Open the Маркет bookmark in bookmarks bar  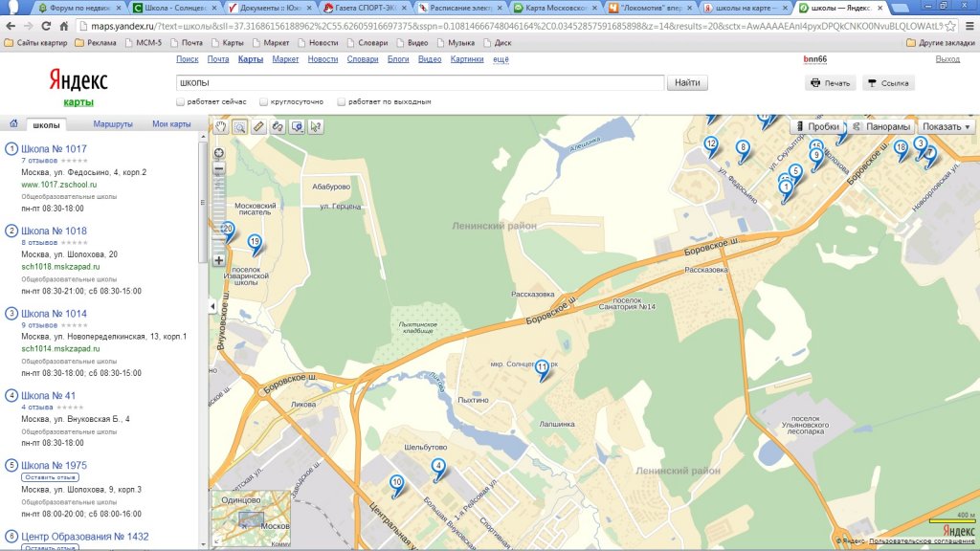(271, 43)
